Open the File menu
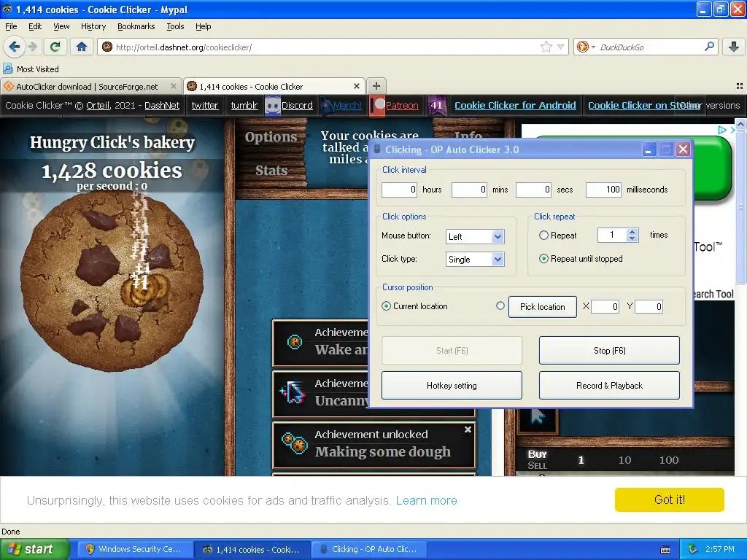747x560 pixels. (x=11, y=26)
